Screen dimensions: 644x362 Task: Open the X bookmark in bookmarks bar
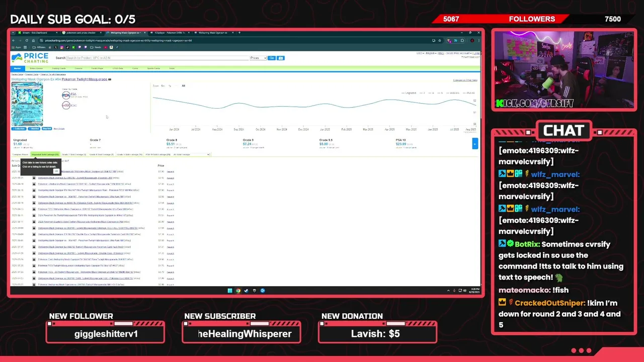point(56,47)
